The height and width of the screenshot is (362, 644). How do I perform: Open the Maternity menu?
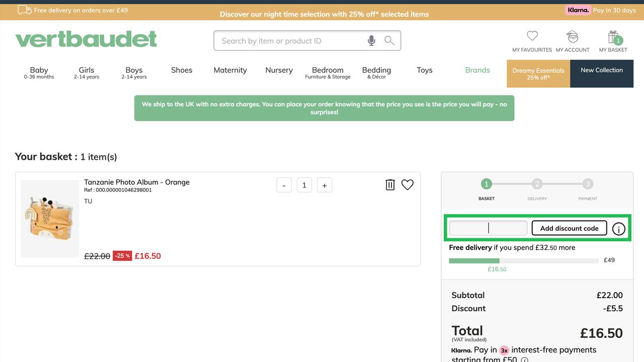click(x=230, y=70)
